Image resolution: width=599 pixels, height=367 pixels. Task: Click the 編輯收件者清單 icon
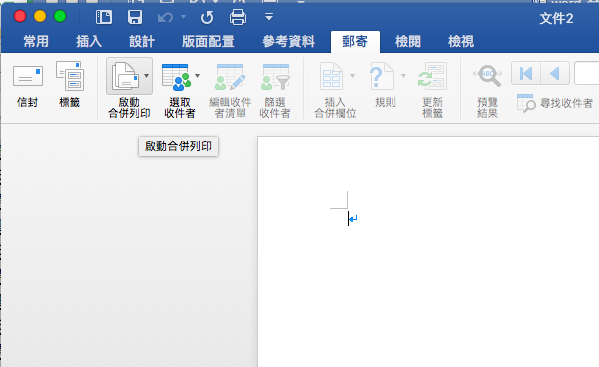tap(230, 77)
